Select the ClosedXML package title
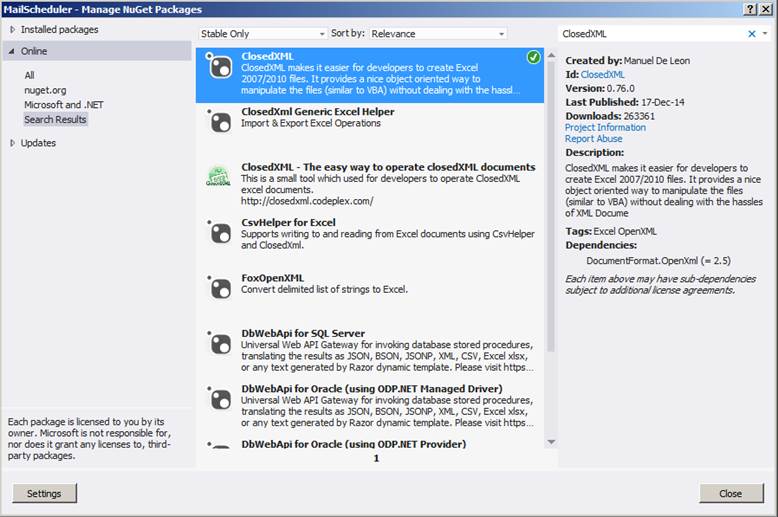The height and width of the screenshot is (517, 778). pyautogui.click(x=267, y=57)
